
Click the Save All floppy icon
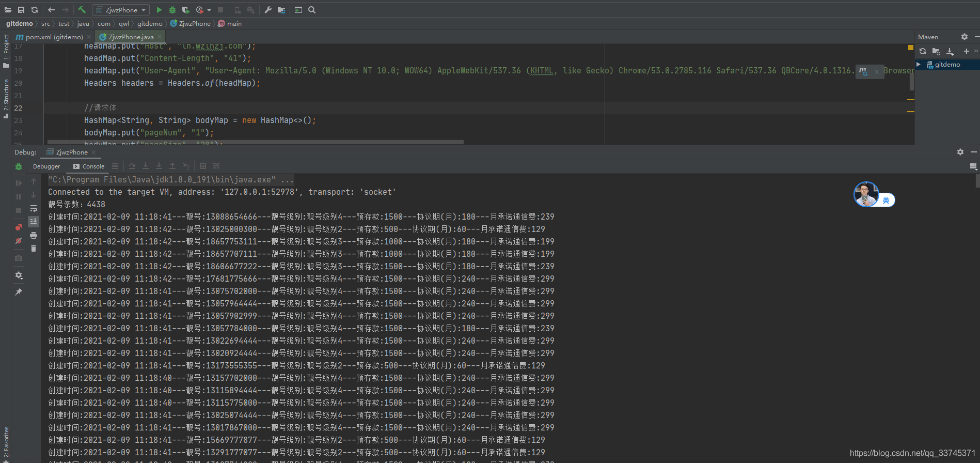tap(21, 10)
